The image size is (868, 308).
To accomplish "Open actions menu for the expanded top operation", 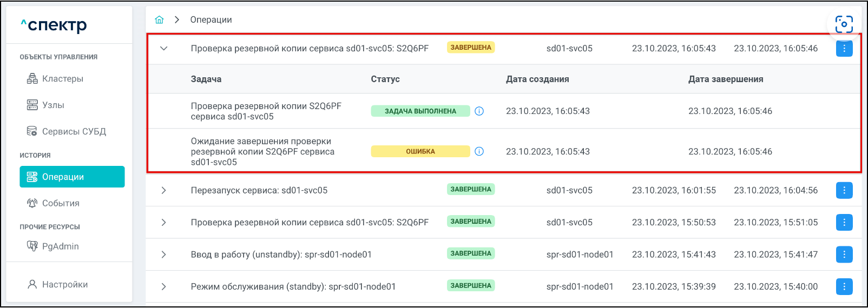I will [x=844, y=49].
